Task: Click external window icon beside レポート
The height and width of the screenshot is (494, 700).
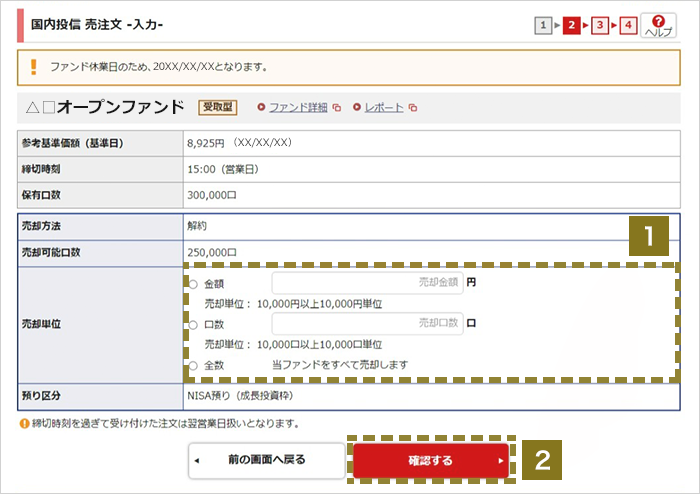Action: click(413, 108)
